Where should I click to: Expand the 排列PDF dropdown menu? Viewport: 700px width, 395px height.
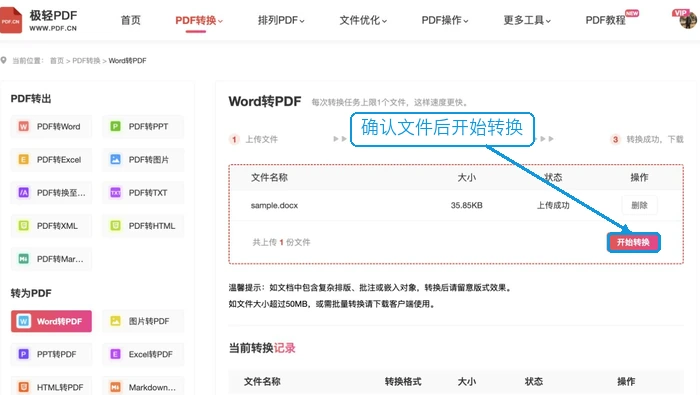coord(281,21)
